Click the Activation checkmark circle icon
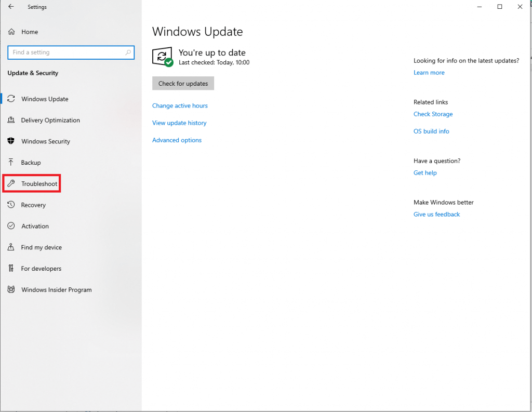This screenshot has width=532, height=412. pyautogui.click(x=11, y=225)
